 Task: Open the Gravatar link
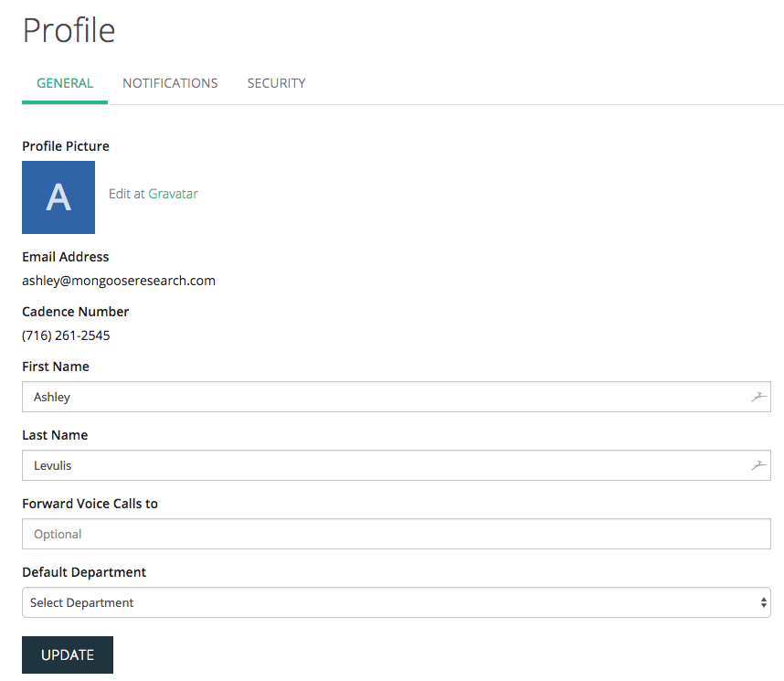click(173, 194)
